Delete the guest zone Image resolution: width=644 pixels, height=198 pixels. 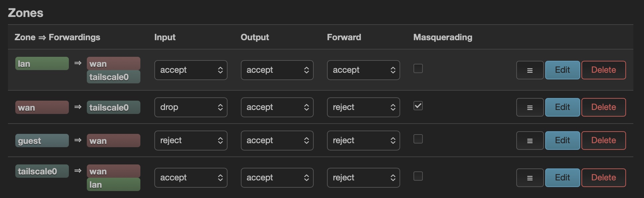tap(603, 141)
